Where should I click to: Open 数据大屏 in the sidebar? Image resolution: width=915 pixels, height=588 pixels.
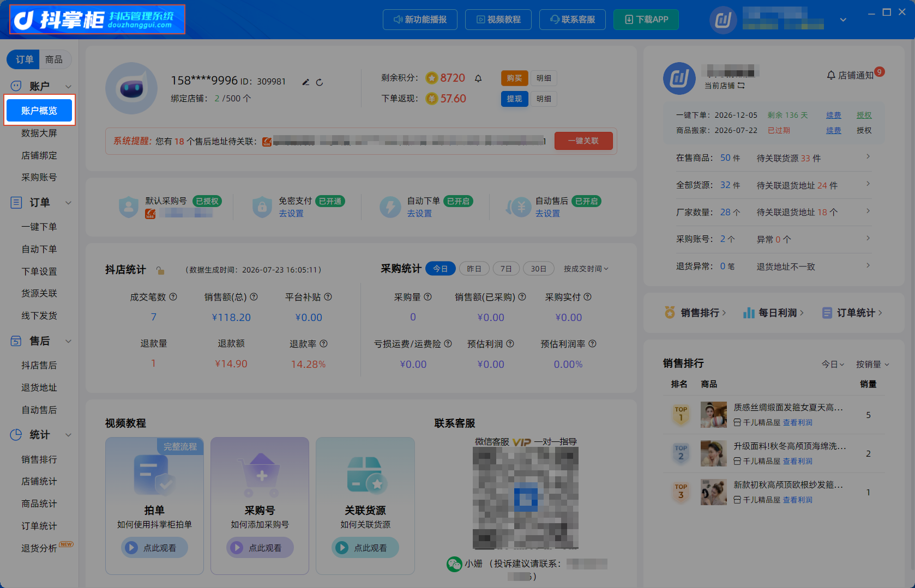(x=39, y=133)
